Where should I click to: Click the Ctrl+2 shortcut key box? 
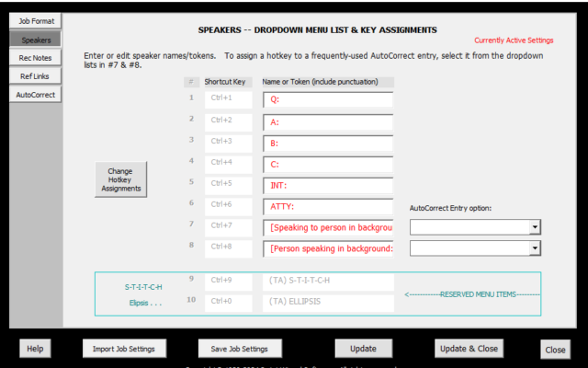pos(229,122)
